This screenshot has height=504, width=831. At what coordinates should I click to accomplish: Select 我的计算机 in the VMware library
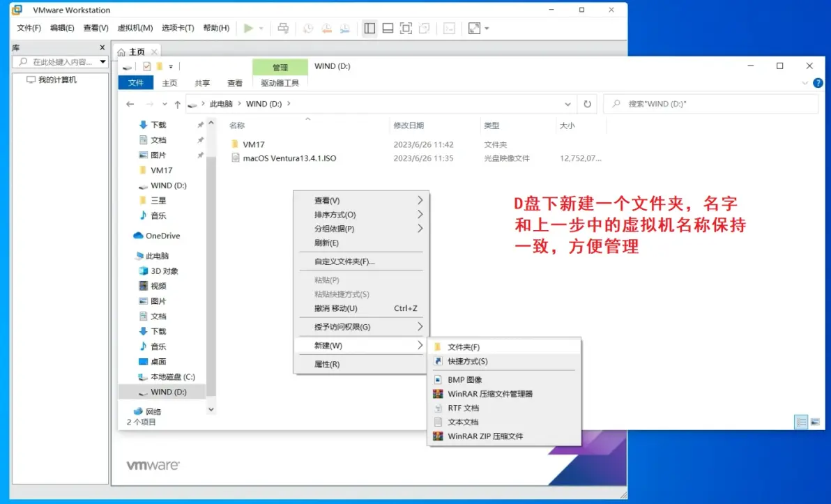(x=52, y=79)
